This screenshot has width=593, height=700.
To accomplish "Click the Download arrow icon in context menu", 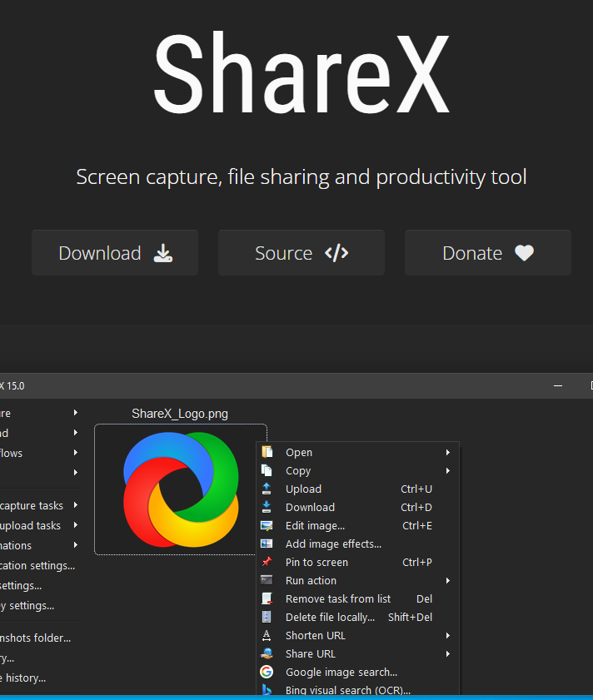I will click(x=267, y=507).
